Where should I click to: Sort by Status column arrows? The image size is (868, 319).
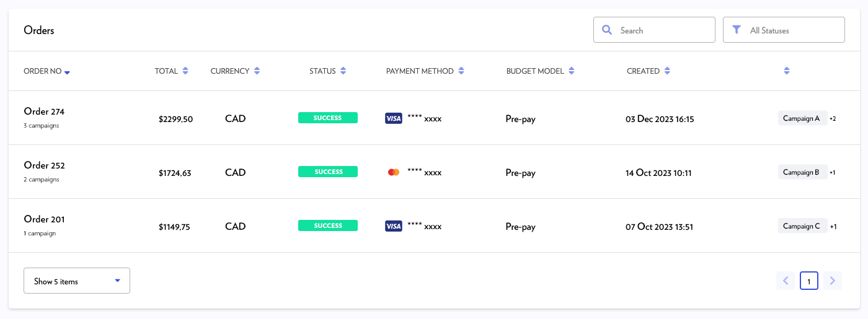click(x=343, y=71)
